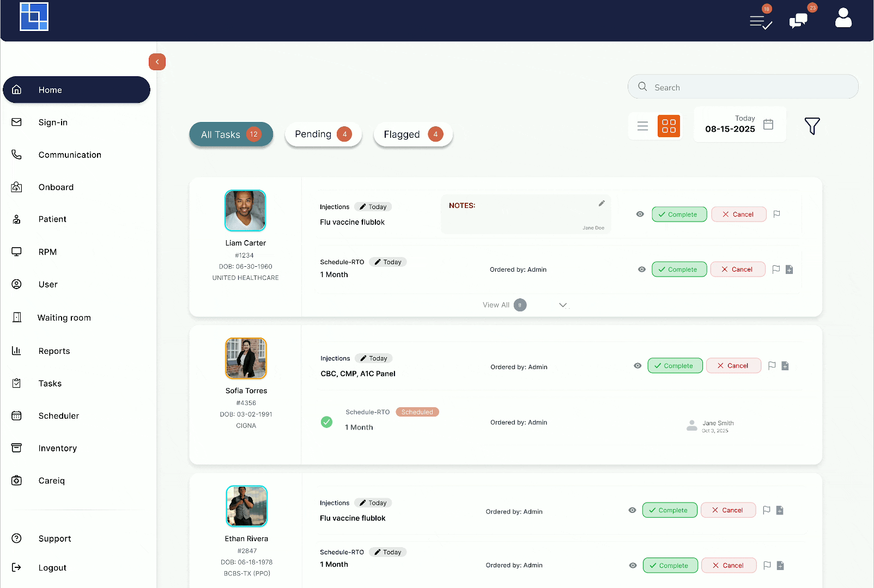Open the Communication section from the sidebar
Viewport: 874px width, 588px height.
pos(69,155)
